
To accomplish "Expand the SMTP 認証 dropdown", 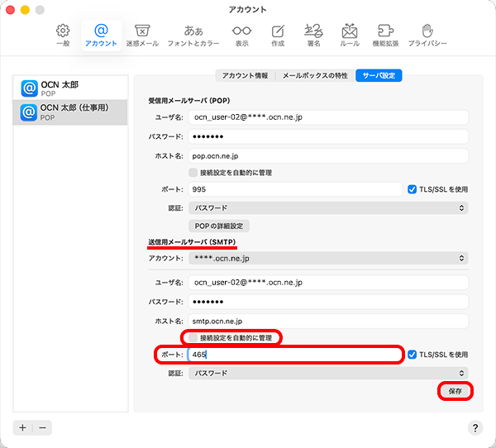I will (x=328, y=373).
